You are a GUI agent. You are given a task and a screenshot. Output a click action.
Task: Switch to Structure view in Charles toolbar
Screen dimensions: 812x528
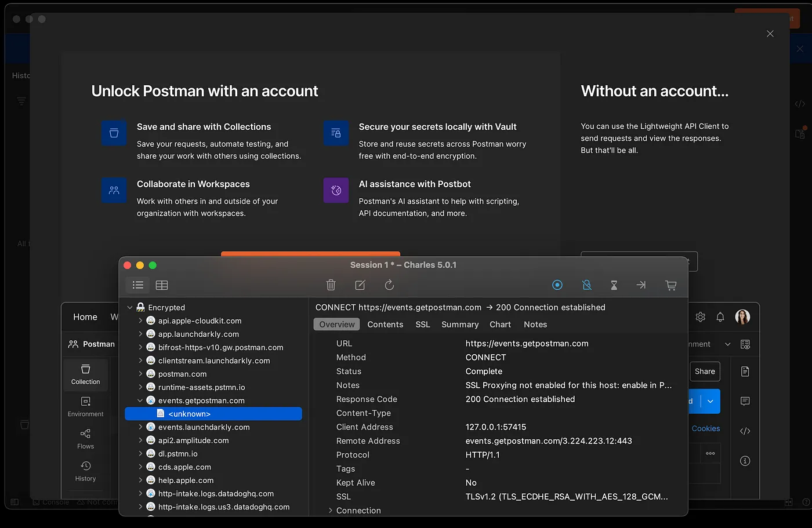point(138,285)
